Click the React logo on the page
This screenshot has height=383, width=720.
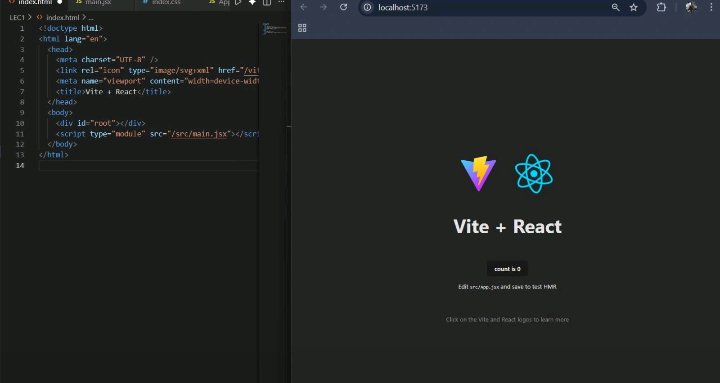534,173
